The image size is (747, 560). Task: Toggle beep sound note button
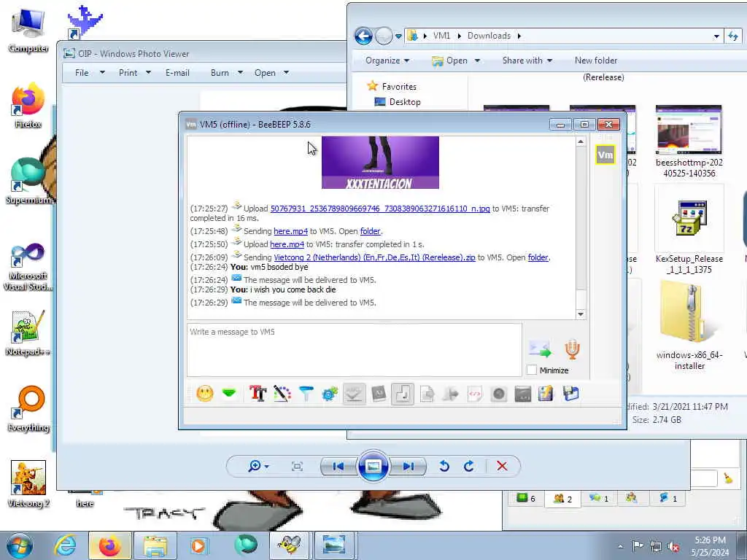tap(403, 394)
